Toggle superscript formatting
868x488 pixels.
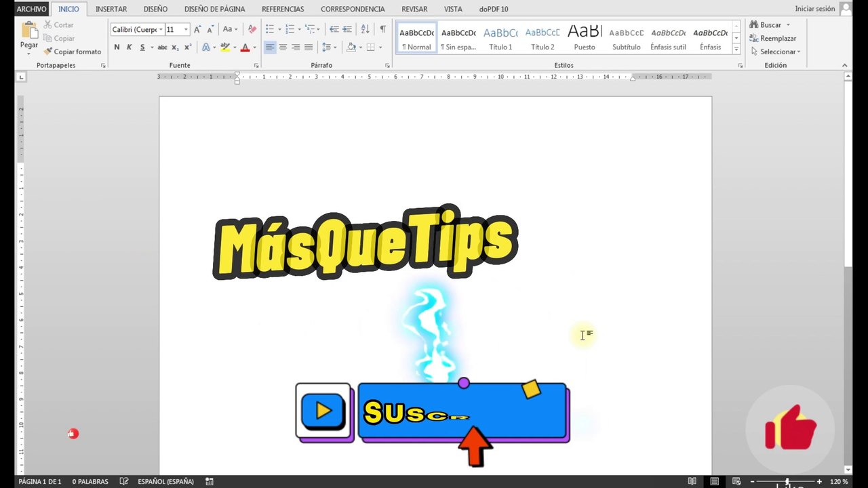(x=188, y=47)
